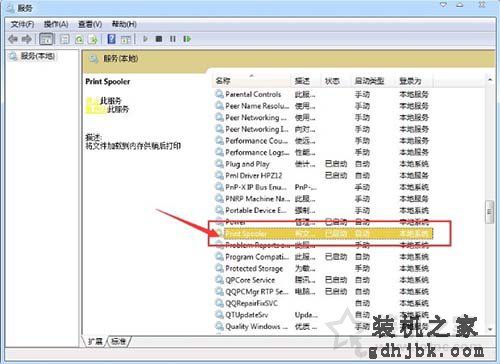The height and width of the screenshot is (364, 500).
Task: Click the 已启动 status of Plug and Play
Action: pyautogui.click(x=336, y=164)
